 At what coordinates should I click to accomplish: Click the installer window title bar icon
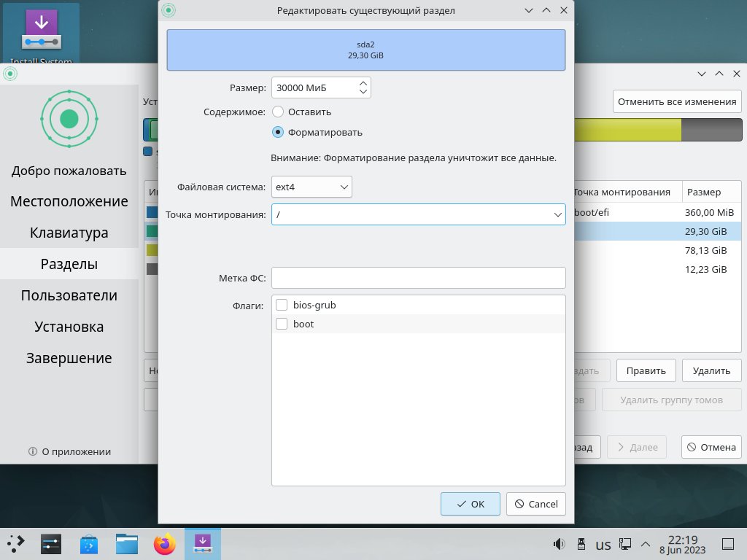(10, 74)
